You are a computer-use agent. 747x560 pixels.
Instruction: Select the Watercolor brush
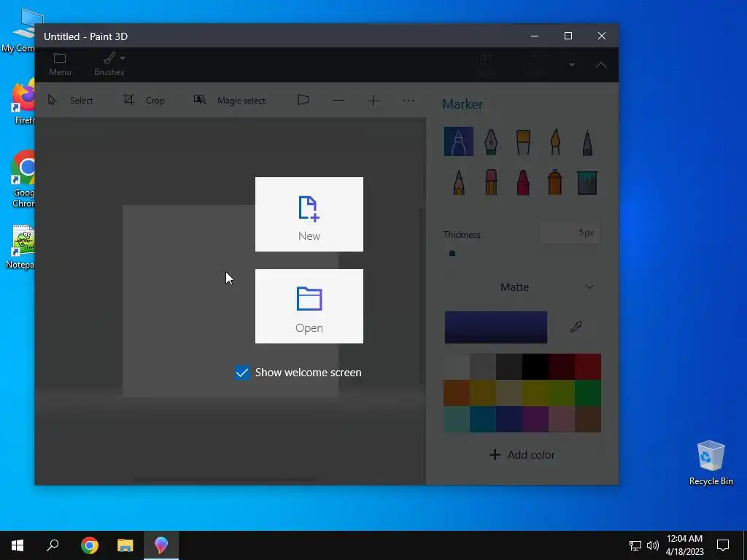(555, 141)
